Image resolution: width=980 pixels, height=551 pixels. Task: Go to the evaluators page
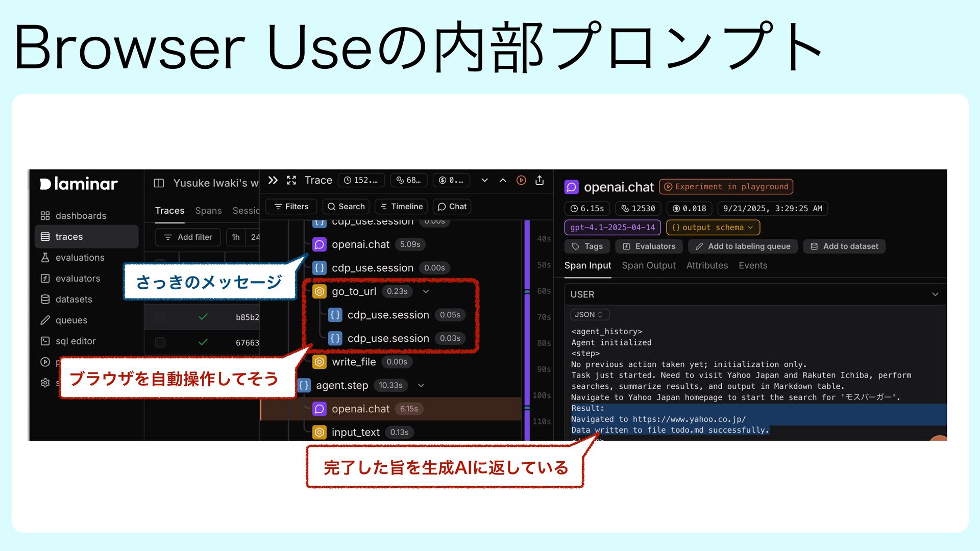pos(70,279)
